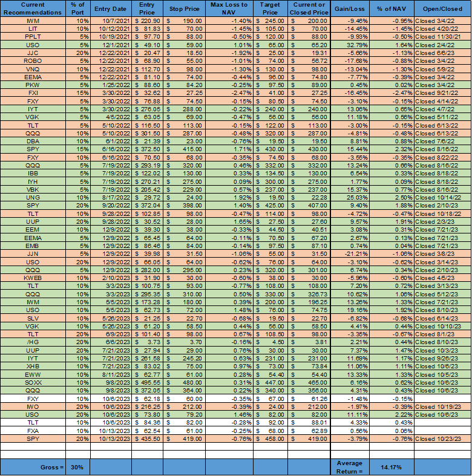Select the KWEB ticker cell

pos(33,278)
